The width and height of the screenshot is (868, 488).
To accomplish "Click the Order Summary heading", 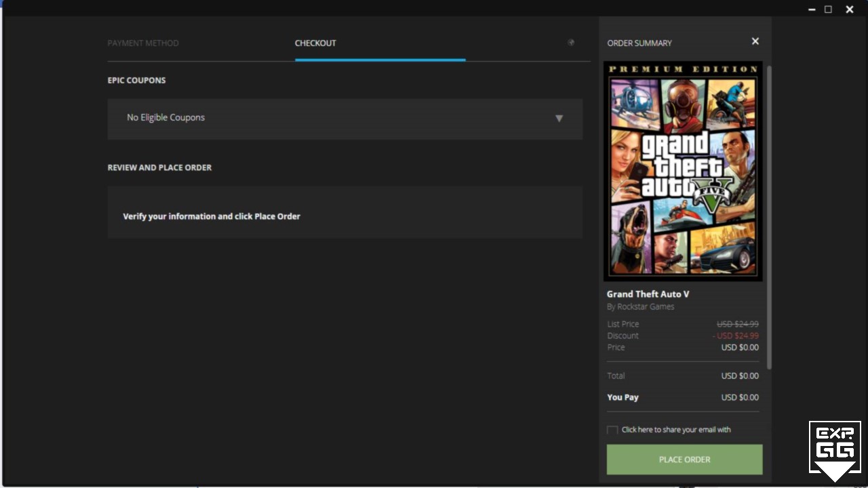I will coord(639,43).
